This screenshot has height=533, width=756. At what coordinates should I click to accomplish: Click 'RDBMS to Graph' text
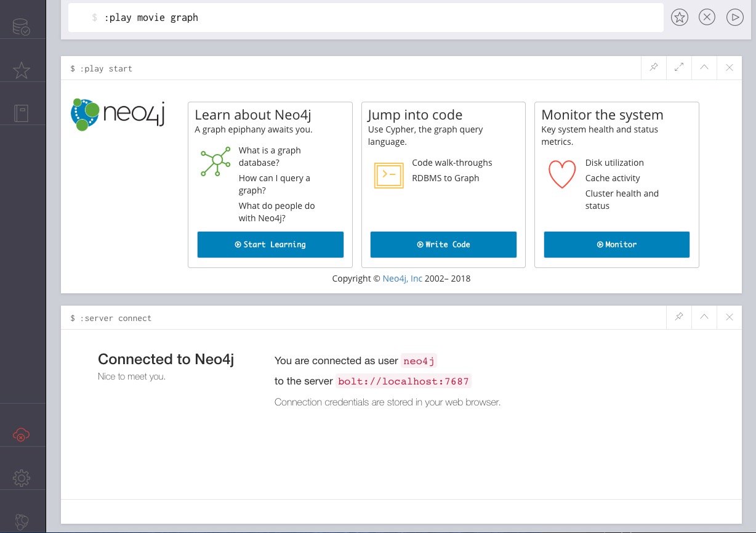[x=445, y=178]
